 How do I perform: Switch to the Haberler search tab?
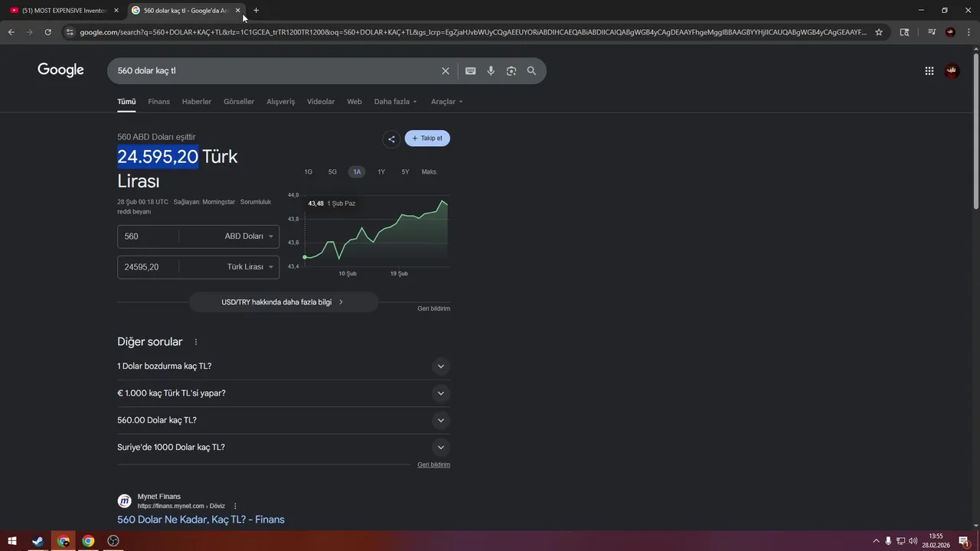pos(197,102)
